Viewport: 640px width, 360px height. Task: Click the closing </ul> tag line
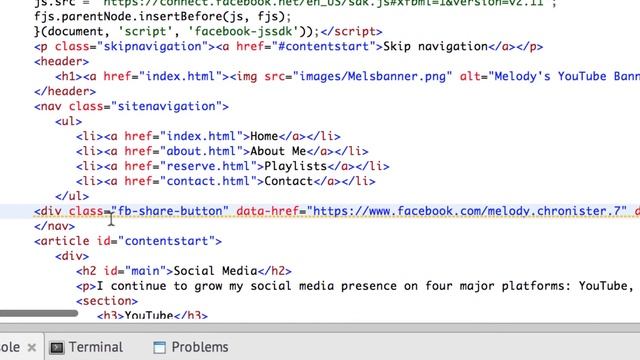(72, 196)
